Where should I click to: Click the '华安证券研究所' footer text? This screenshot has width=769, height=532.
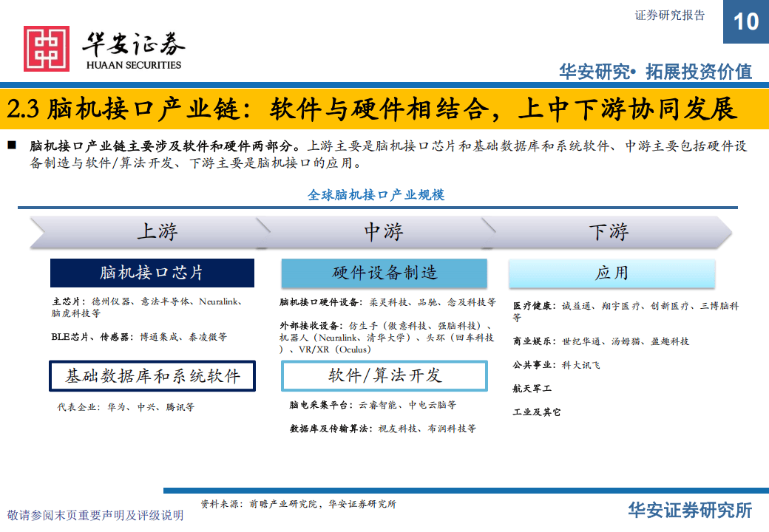pyautogui.click(x=690, y=511)
